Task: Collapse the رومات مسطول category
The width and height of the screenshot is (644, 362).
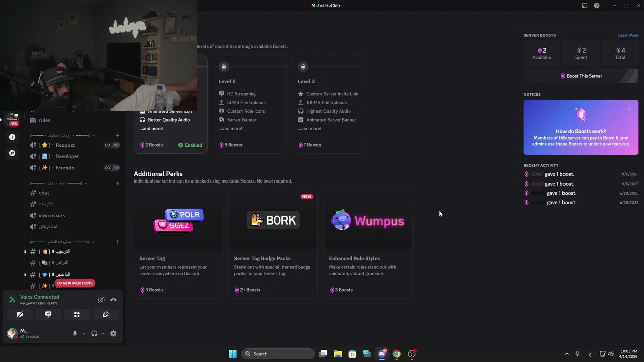Action: click(62, 135)
